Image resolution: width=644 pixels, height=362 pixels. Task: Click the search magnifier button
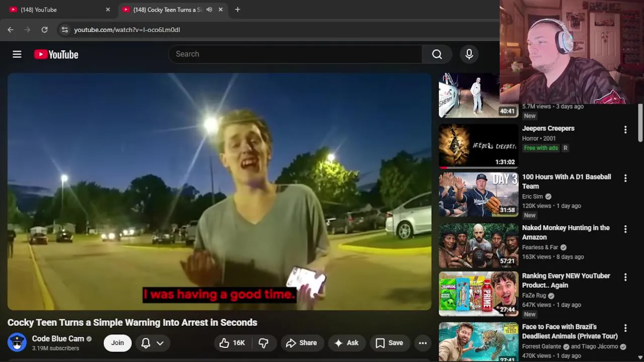(437, 54)
